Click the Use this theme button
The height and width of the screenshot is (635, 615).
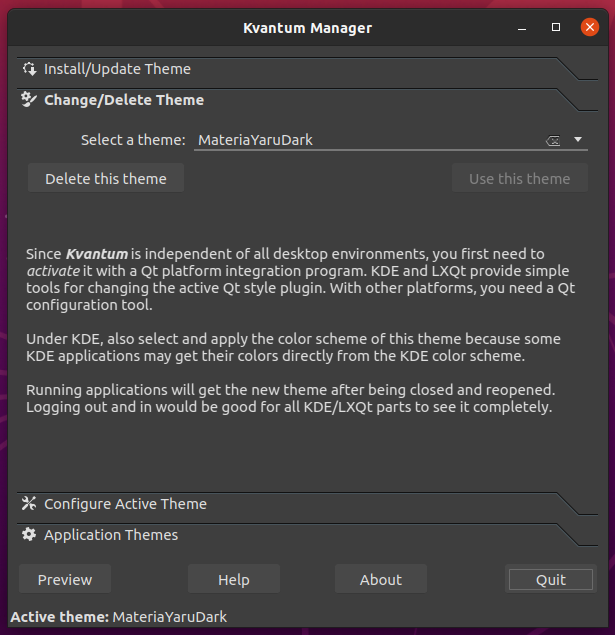[519, 178]
